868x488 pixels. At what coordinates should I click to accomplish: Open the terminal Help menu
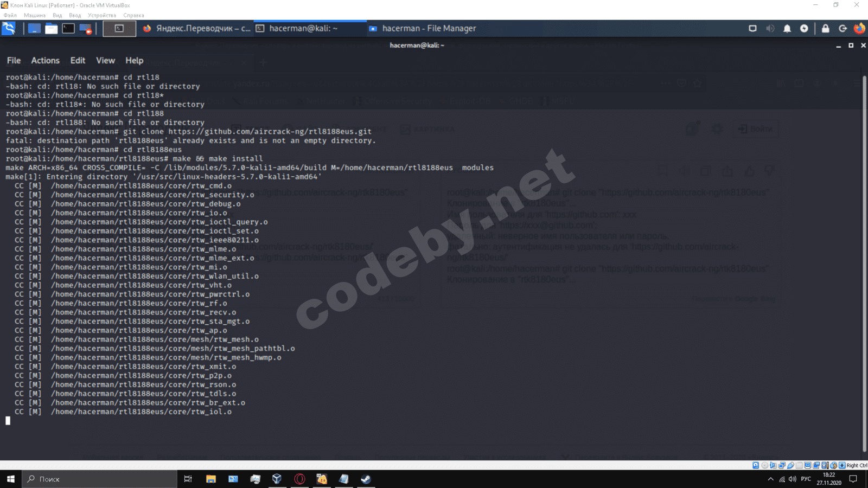[134, 60]
